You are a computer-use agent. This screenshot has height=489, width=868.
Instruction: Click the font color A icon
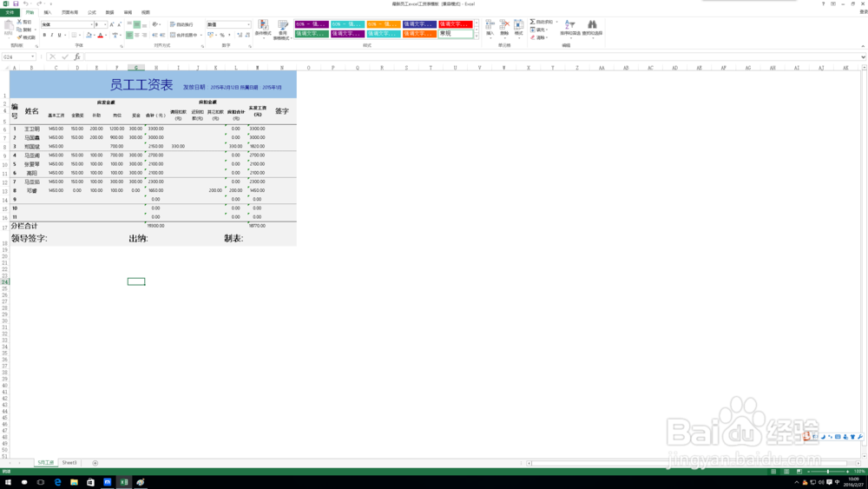101,35
